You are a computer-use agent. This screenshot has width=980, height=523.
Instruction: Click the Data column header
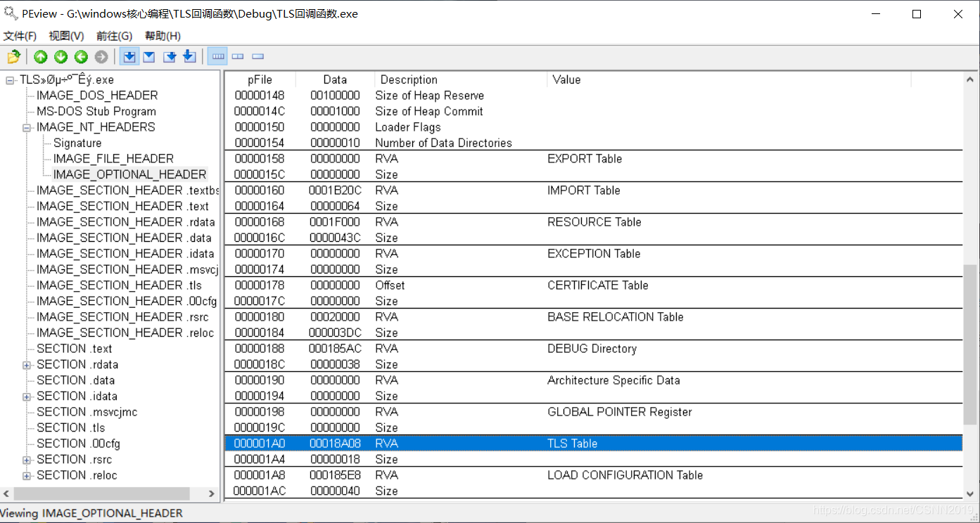pos(335,79)
